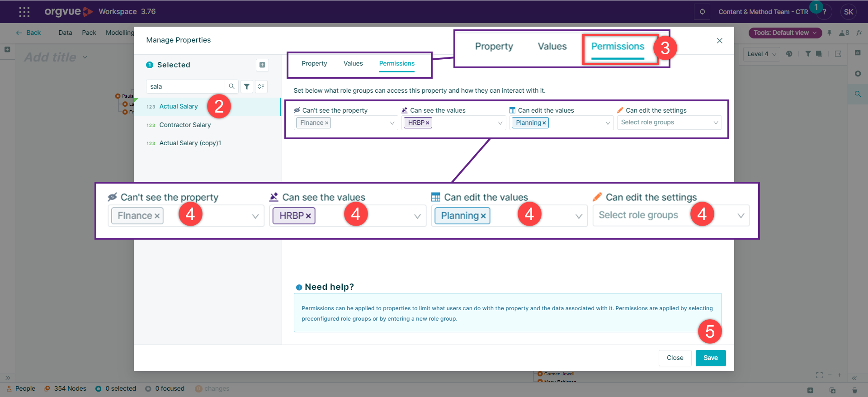Image resolution: width=868 pixels, height=397 pixels.
Task: Expand the Add title chevron
Action: coord(85,57)
